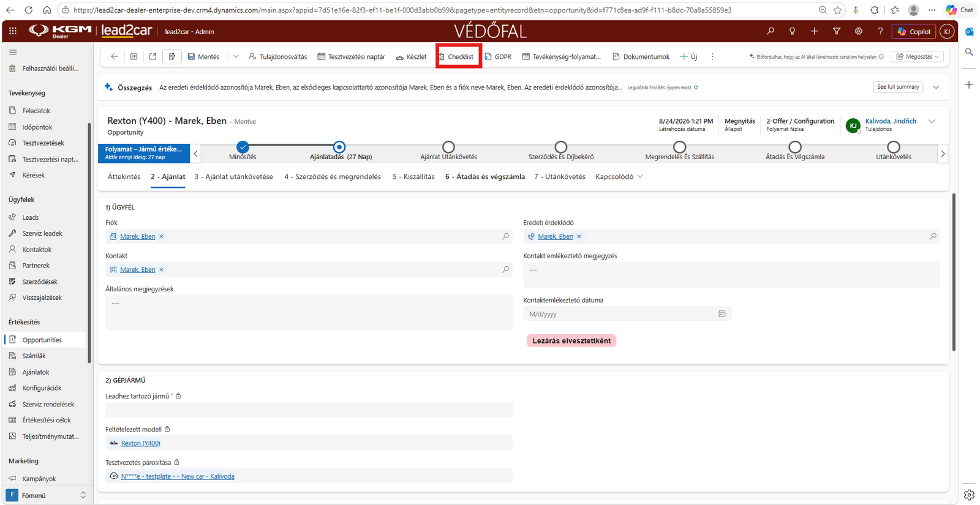
Task: Expand the Összegzés summary chevron
Action: (x=936, y=87)
